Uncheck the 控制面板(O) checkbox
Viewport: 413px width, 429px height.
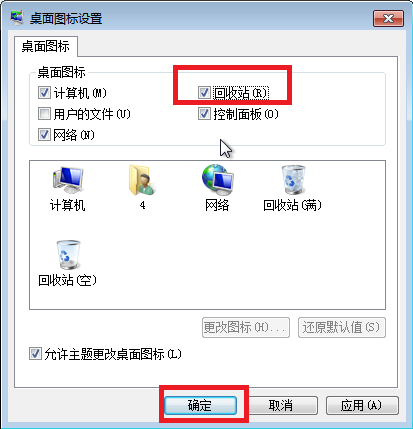(204, 114)
